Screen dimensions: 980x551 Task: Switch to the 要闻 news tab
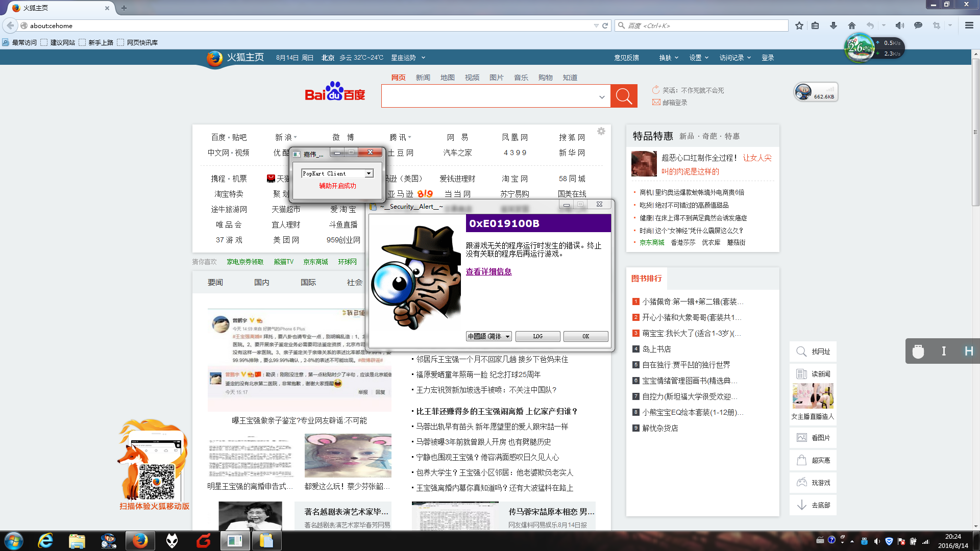[x=215, y=282]
